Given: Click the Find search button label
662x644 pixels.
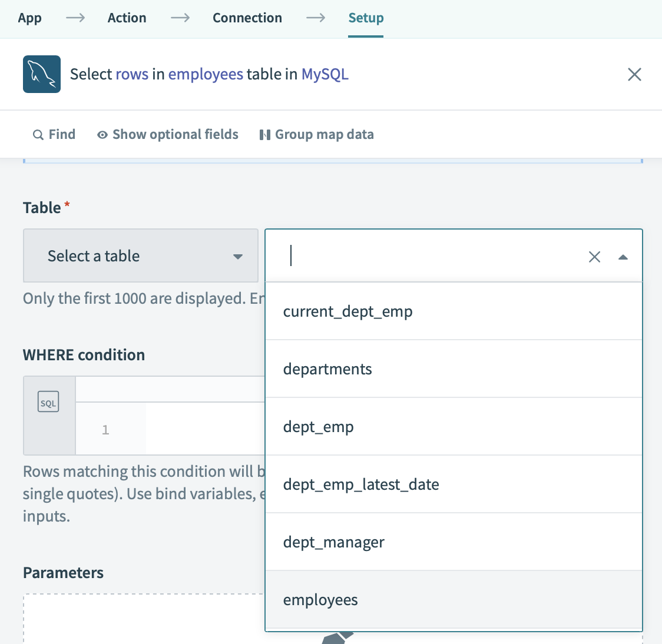Looking at the screenshot, I should [x=62, y=134].
